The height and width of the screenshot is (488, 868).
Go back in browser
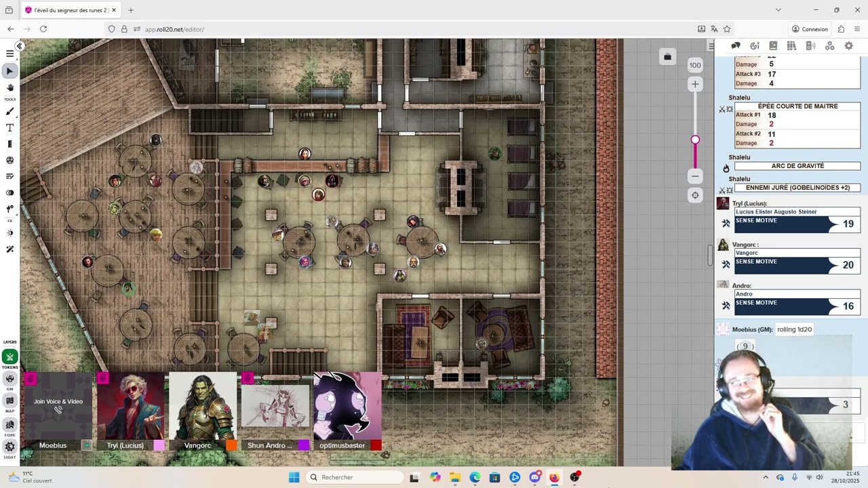[10, 29]
